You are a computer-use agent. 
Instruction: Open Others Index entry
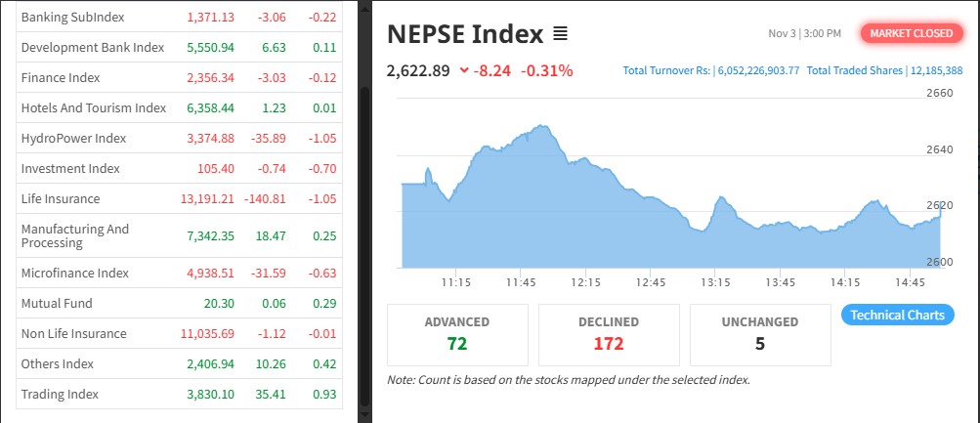(57, 363)
